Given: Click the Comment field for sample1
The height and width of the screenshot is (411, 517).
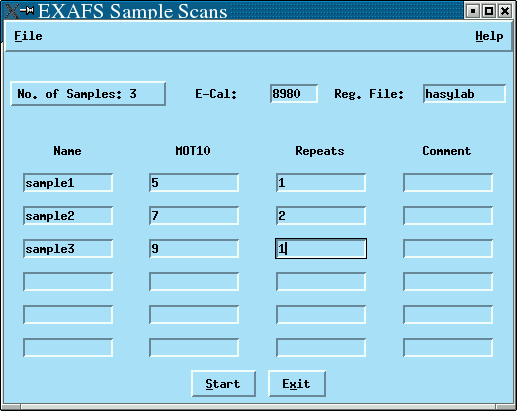Looking at the screenshot, I should [448, 183].
